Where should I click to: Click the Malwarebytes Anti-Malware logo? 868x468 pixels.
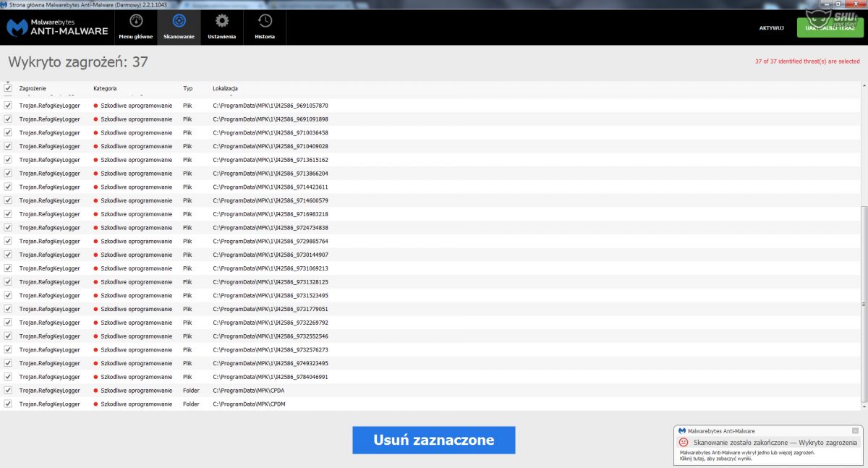(57, 27)
